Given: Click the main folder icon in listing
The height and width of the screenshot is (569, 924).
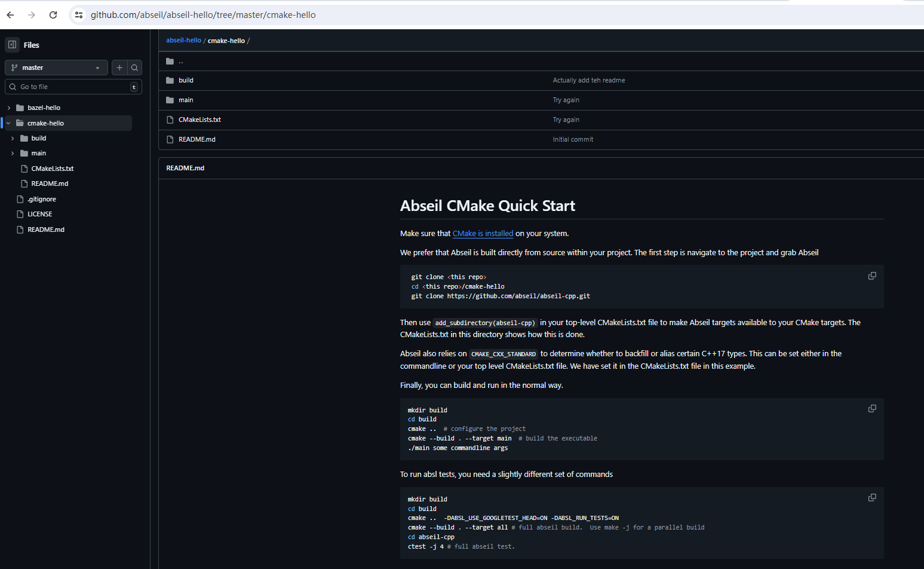Looking at the screenshot, I should click(170, 100).
